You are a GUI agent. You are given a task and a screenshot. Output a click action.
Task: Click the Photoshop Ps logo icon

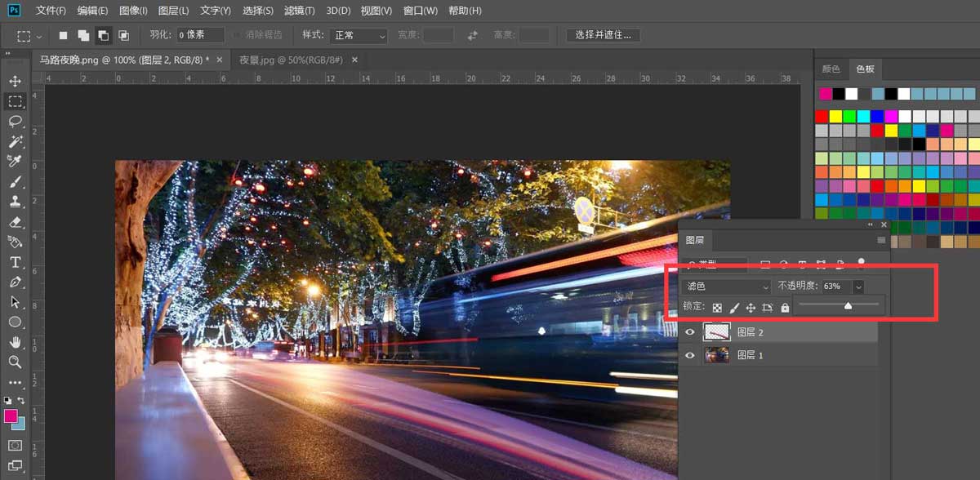click(14, 11)
